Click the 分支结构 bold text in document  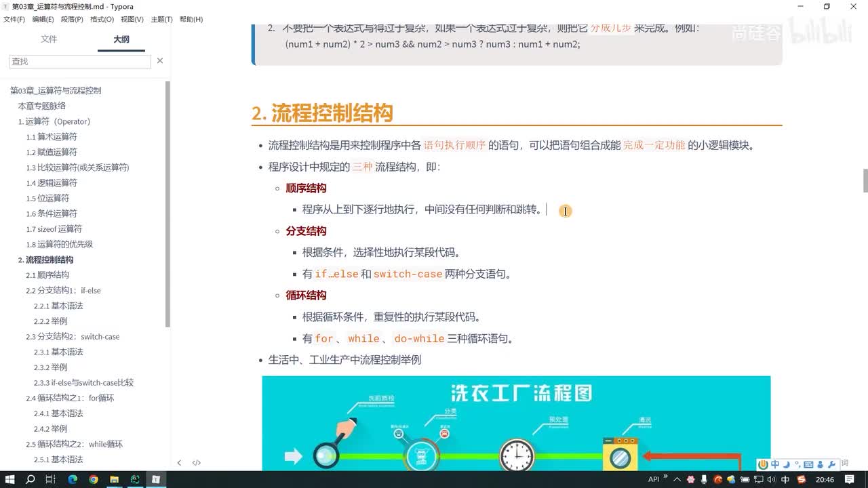pos(306,231)
